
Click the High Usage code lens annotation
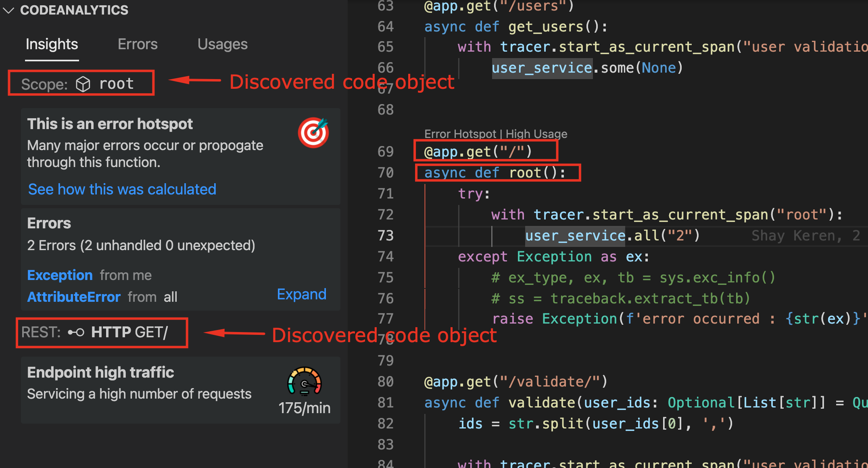click(x=536, y=134)
